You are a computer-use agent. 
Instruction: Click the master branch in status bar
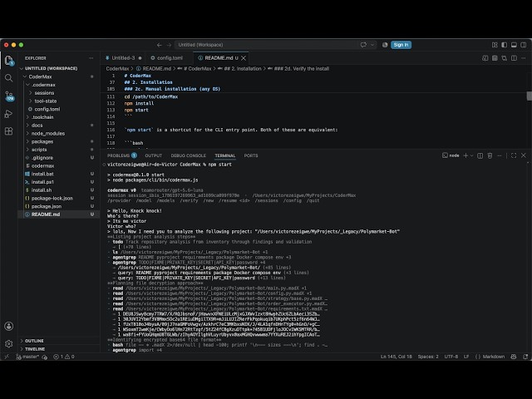tap(27, 357)
